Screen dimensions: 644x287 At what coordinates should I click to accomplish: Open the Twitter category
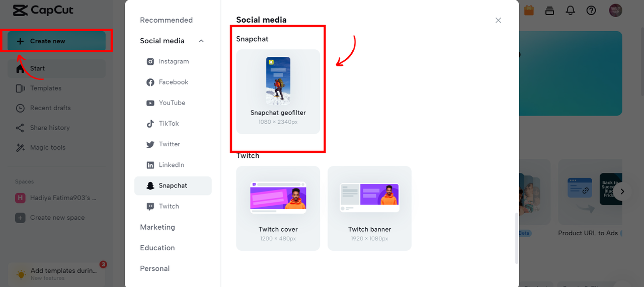169,144
